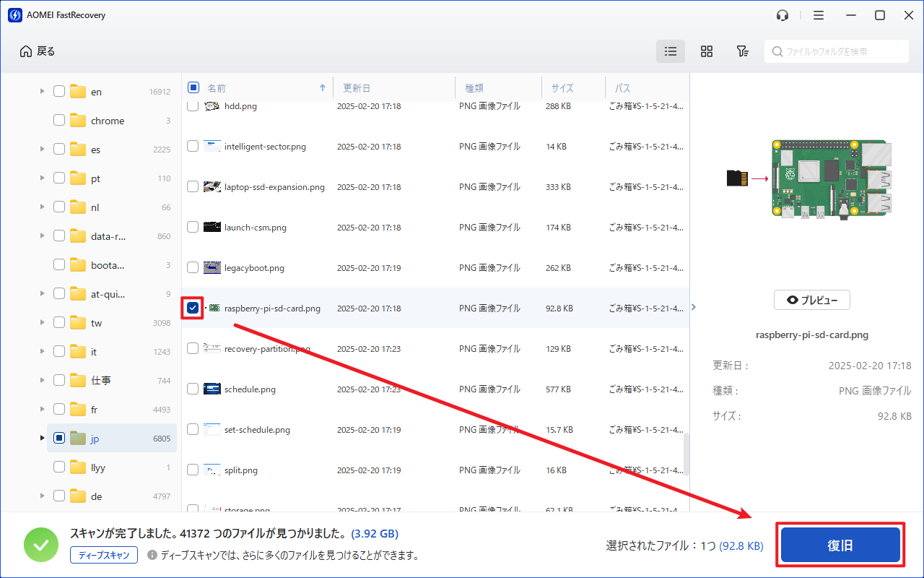Click the recovery-partition.png file icon
Image resolution: width=924 pixels, height=578 pixels.
(212, 349)
